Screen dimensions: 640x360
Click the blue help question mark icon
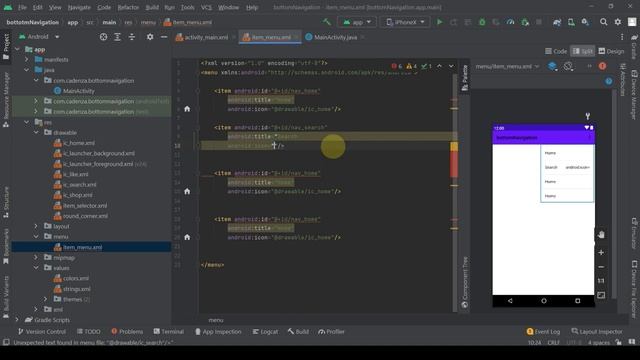pyautogui.click(x=609, y=81)
